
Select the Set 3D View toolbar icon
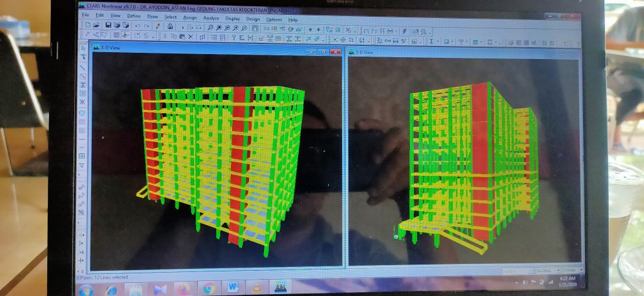[267, 28]
